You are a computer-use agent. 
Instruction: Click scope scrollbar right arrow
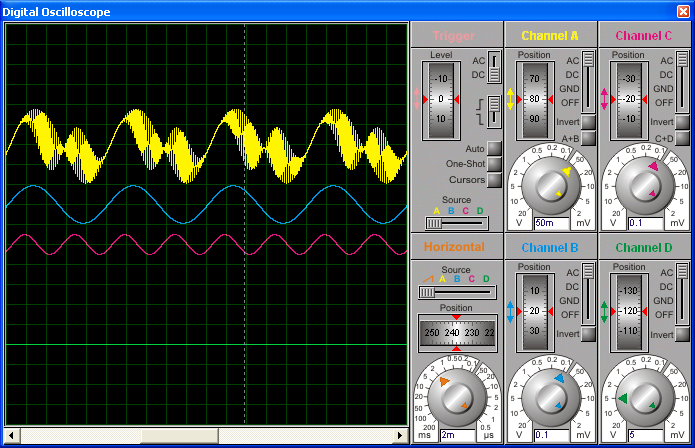(x=400, y=436)
